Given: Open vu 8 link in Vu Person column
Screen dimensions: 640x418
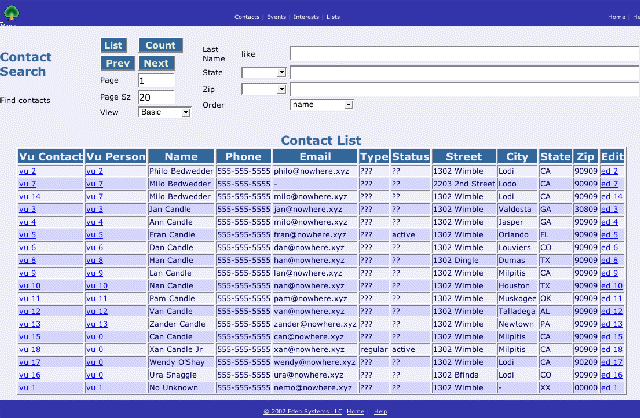Looking at the screenshot, I should pos(94,260).
